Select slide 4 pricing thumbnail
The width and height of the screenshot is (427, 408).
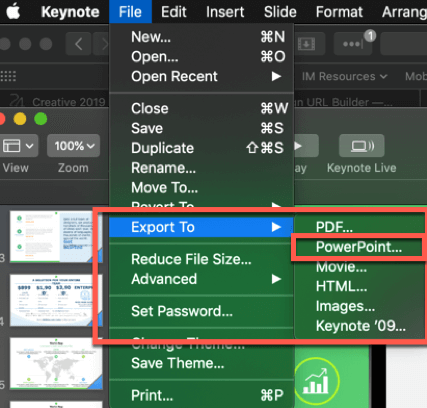pos(55,300)
